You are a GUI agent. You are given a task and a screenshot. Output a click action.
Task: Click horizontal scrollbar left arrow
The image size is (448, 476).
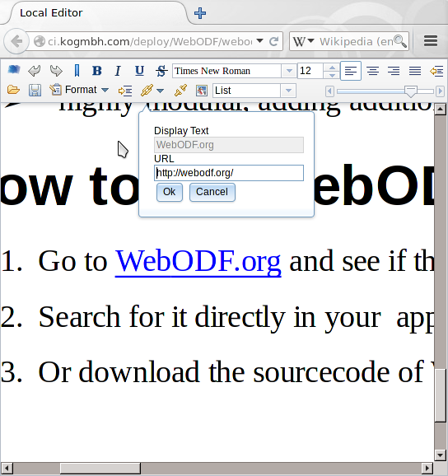tap(7, 469)
